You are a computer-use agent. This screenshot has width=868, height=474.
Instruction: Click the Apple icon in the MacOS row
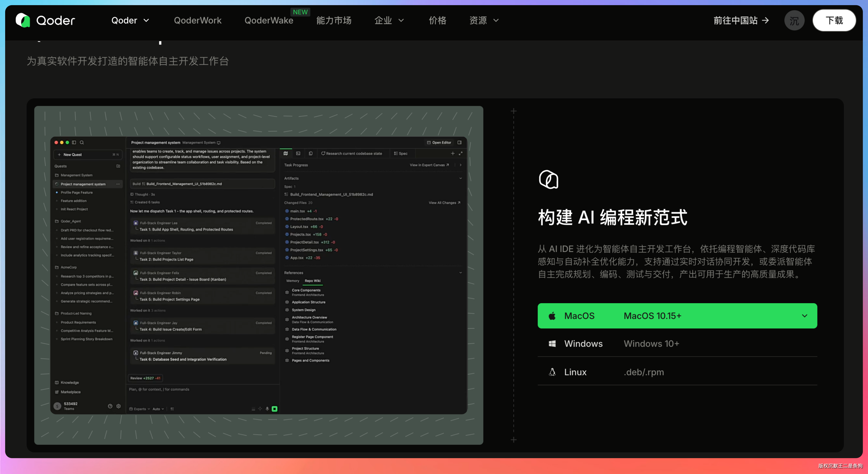tap(552, 316)
